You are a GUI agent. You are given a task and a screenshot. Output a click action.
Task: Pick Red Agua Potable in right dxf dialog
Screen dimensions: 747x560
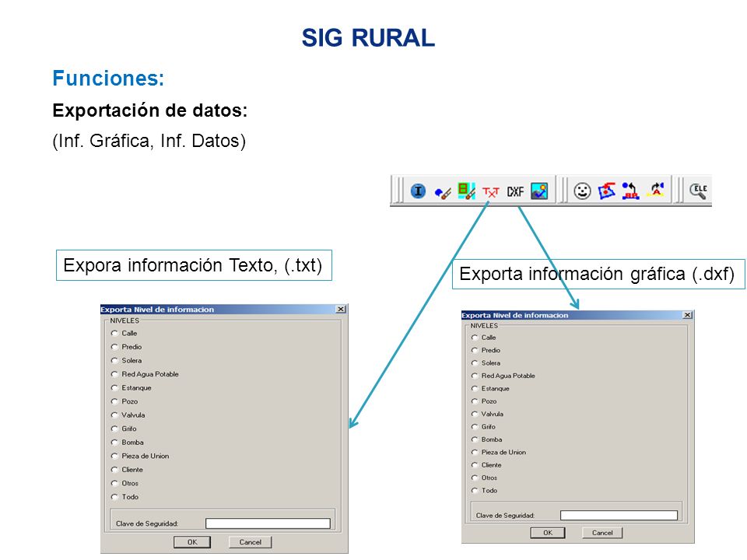(475, 376)
